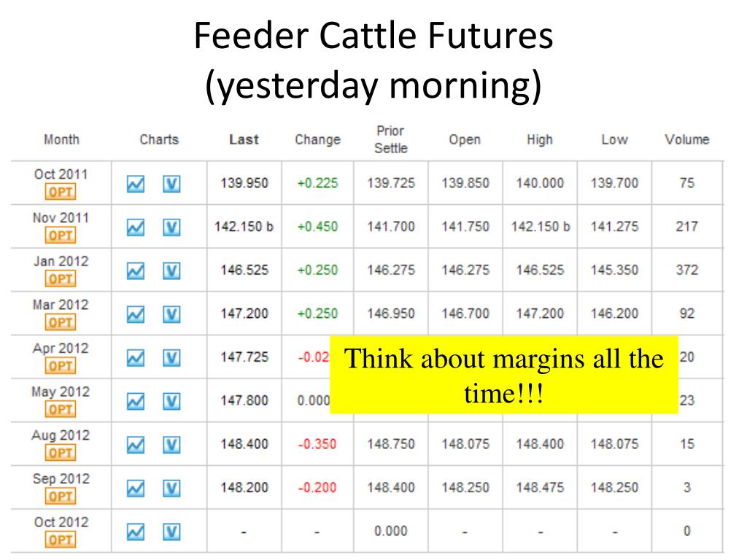The width and height of the screenshot is (747, 560).
Task: Open the volume chart icon for Sep 2012
Action: (x=171, y=489)
